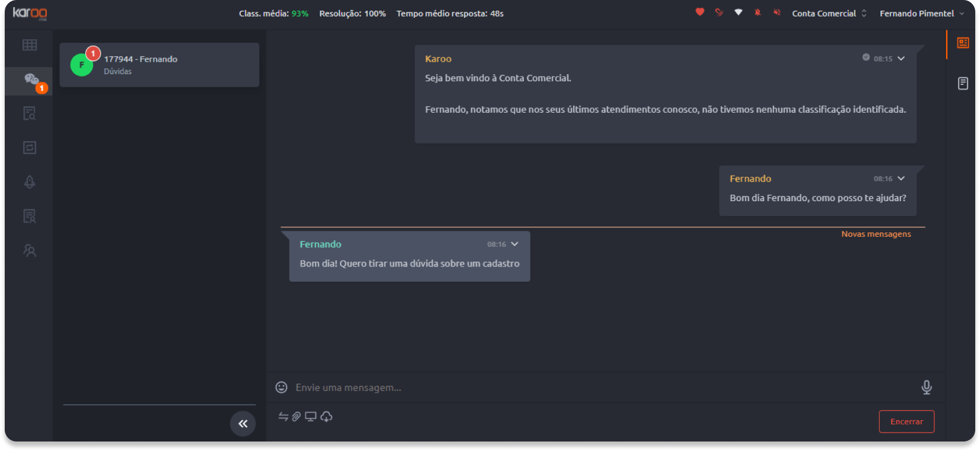The image size is (980, 451).
Task: Expand the Fernando Pimentel user menu
Action: [x=922, y=13]
